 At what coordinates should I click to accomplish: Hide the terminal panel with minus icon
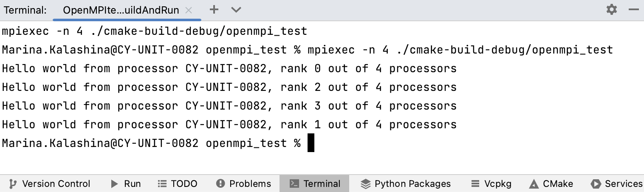(633, 10)
